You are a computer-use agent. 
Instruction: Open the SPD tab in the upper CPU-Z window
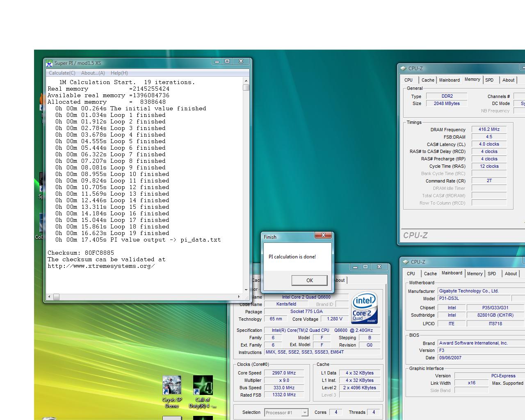(x=489, y=80)
